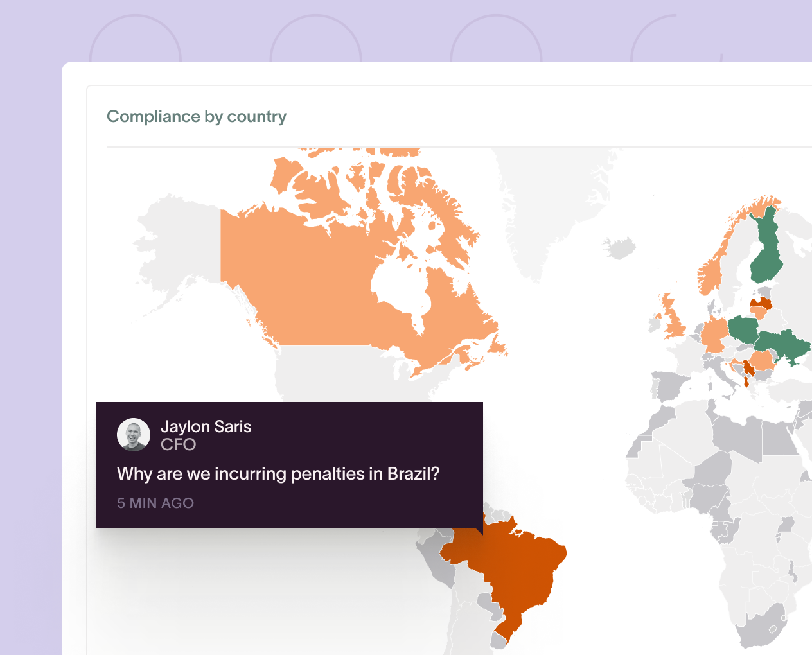Click Germany on the map
The height and width of the screenshot is (655, 812).
pos(715,332)
